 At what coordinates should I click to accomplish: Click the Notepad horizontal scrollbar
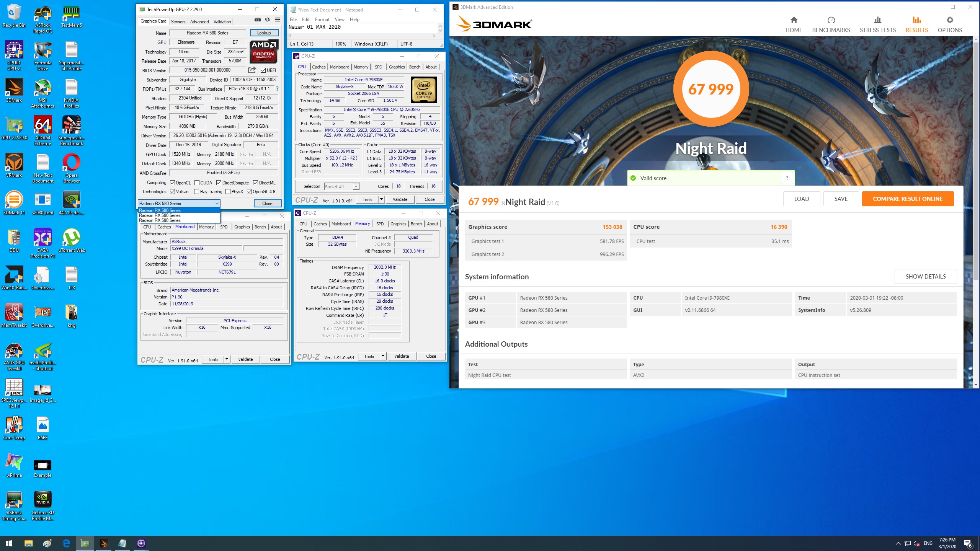[x=362, y=36]
